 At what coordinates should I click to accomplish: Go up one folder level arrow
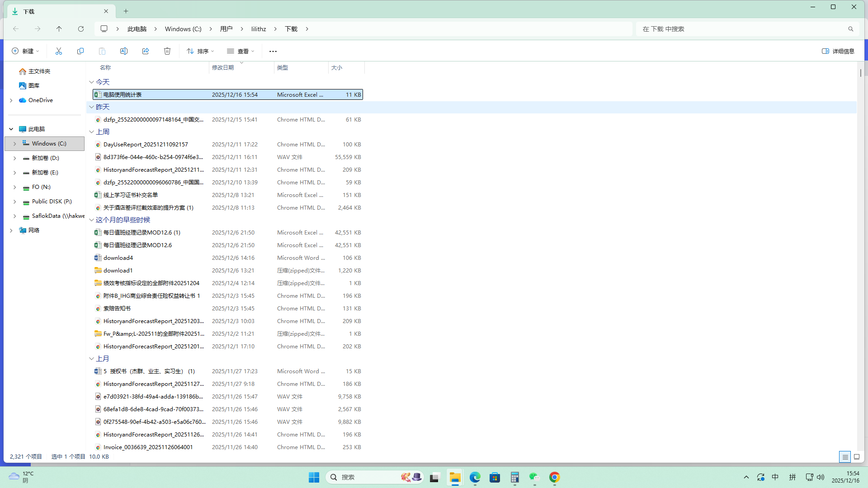(59, 29)
